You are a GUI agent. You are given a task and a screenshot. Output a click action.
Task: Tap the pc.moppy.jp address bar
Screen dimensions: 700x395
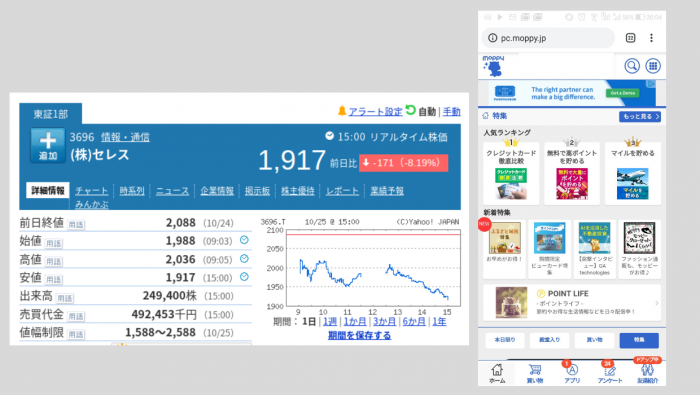[548, 38]
